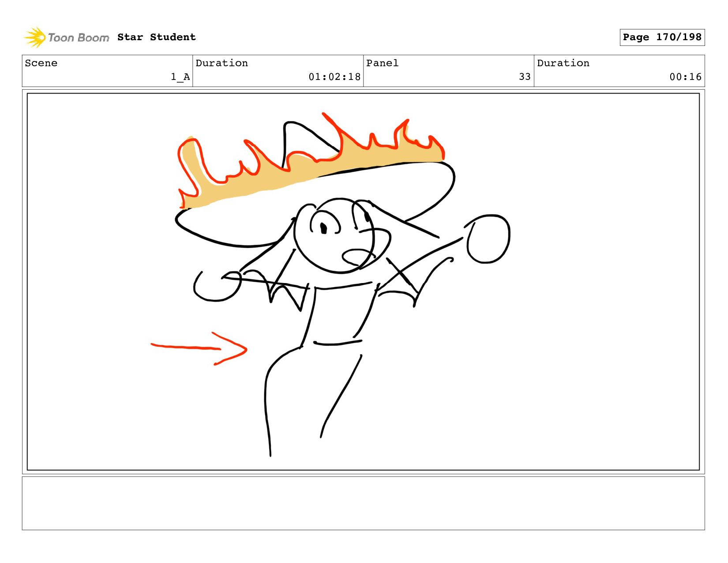Click the scene duration value '01:02:18'
The image size is (728, 563).
[x=334, y=77]
